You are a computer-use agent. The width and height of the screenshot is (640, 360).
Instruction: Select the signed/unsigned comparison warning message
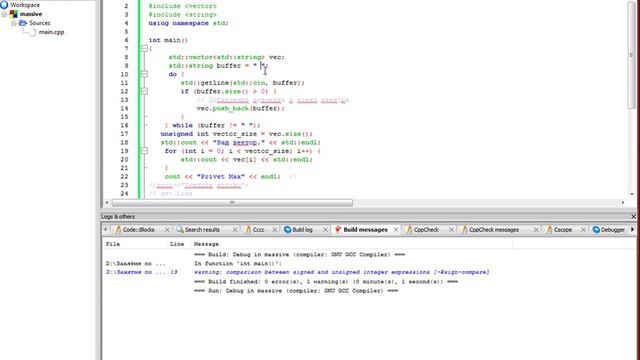pyautogui.click(x=341, y=272)
